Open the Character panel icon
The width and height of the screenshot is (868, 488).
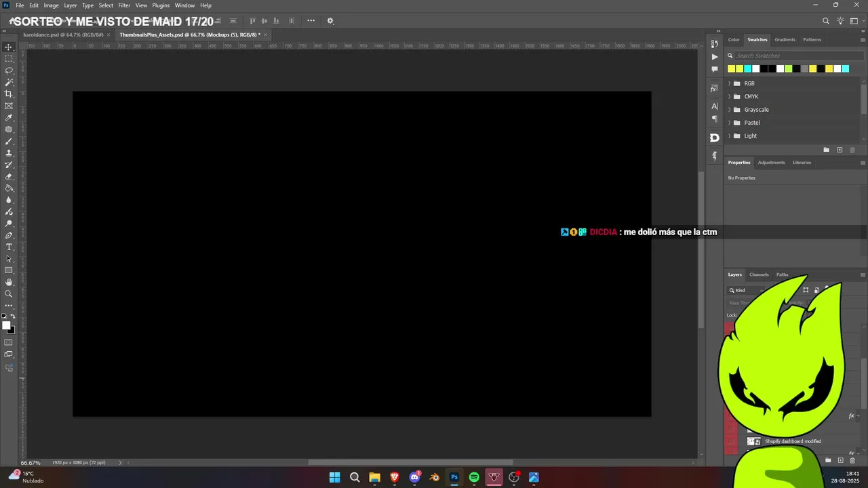(714, 106)
